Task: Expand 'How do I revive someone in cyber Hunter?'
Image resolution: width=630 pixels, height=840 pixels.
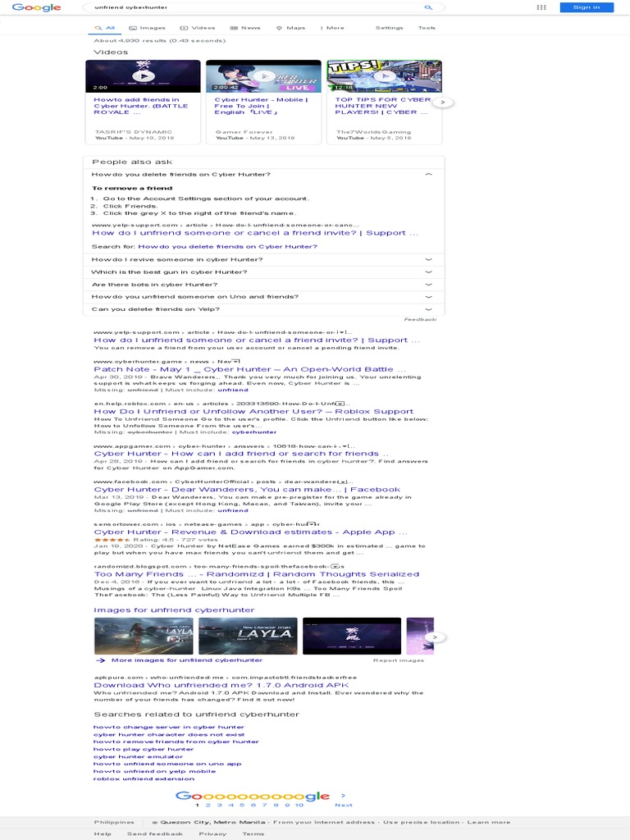Action: click(x=263, y=260)
